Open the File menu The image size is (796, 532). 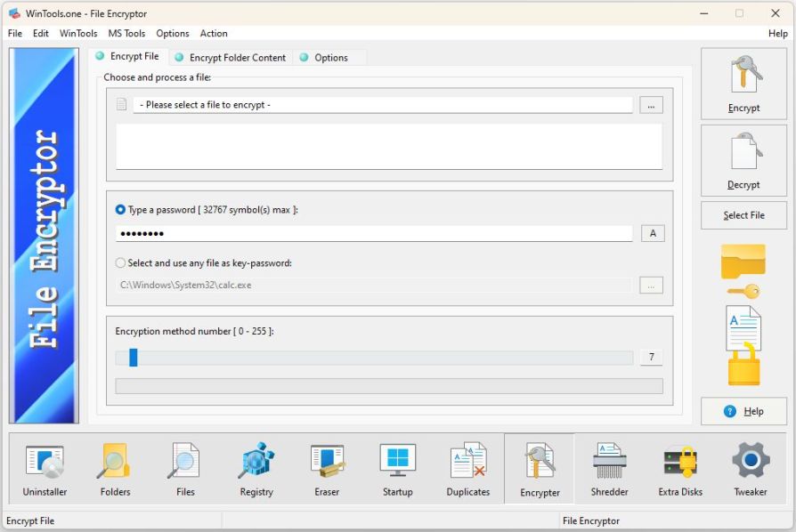click(x=15, y=34)
